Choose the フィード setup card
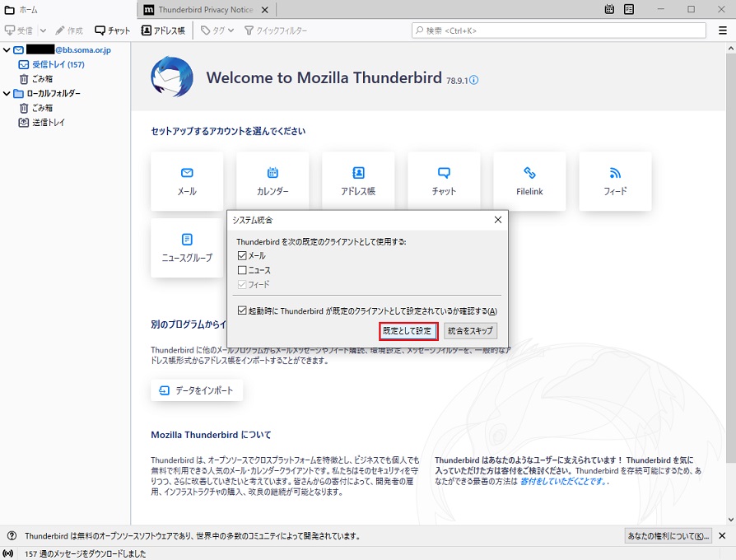This screenshot has height=560, width=736. pos(615,181)
